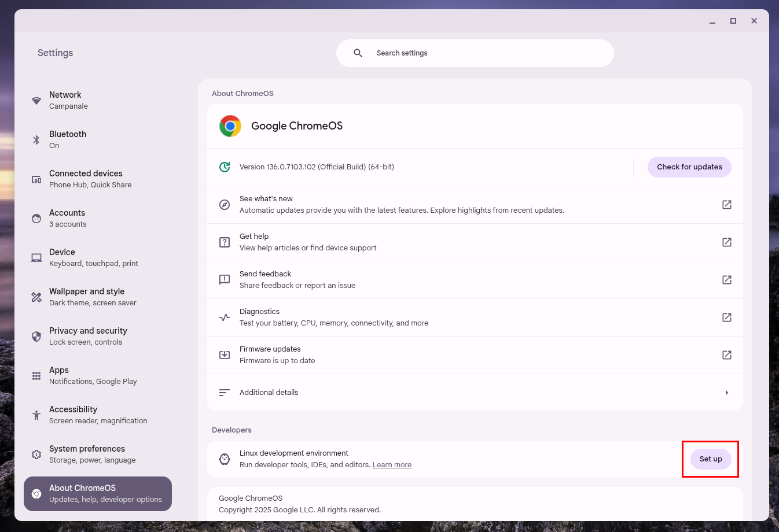Screen dimensions: 779x532
Task: Click the Google ChromeOS logo
Action: pos(230,126)
